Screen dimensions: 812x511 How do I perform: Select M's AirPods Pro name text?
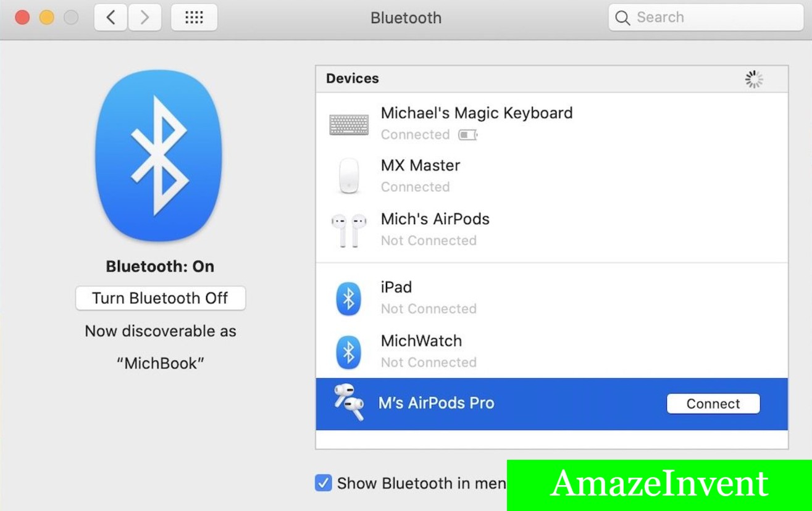click(x=437, y=403)
